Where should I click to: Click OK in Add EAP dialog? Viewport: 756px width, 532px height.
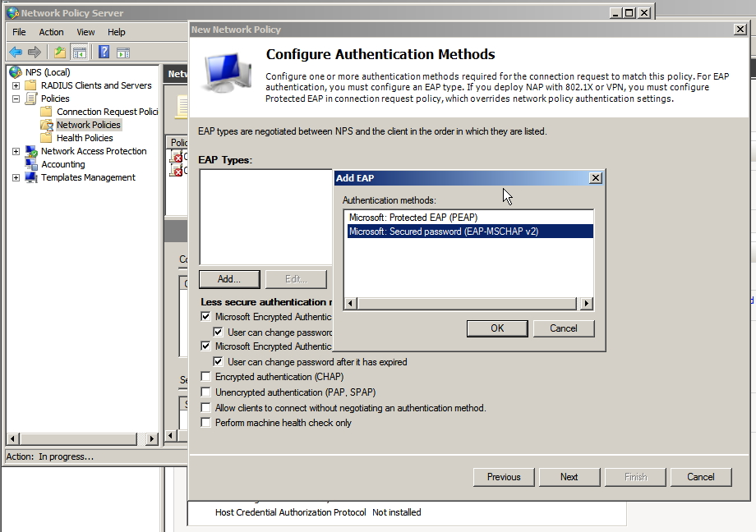click(x=497, y=328)
